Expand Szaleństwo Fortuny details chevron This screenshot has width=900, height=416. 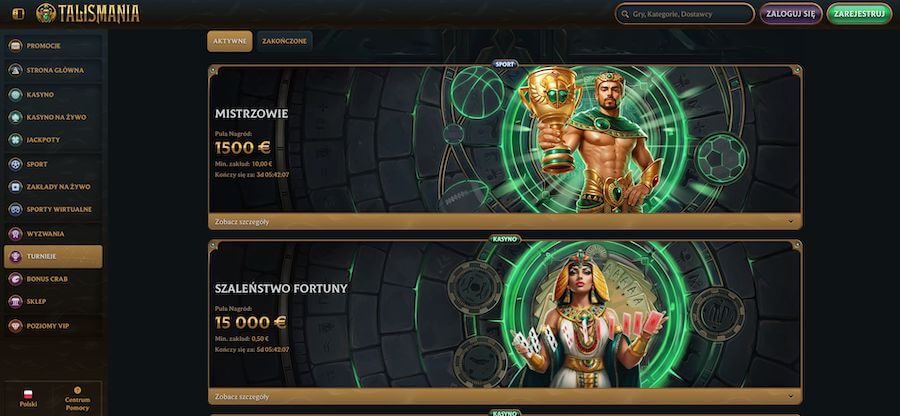(x=790, y=396)
